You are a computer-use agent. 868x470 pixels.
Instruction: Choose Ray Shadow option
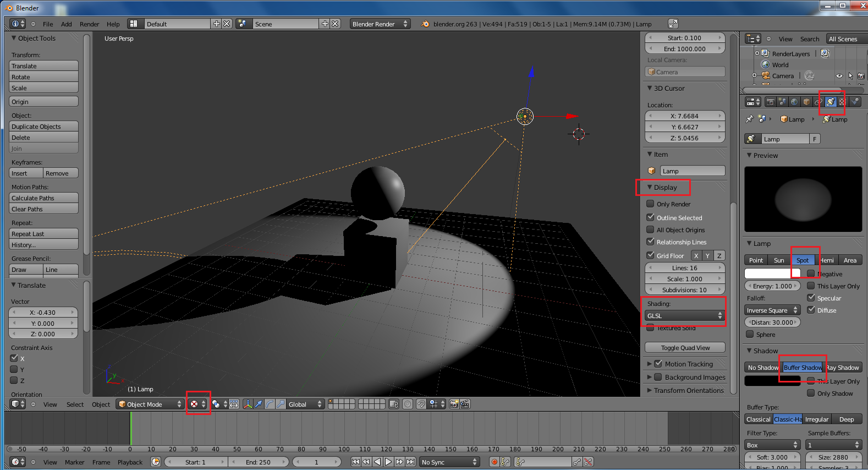point(843,367)
